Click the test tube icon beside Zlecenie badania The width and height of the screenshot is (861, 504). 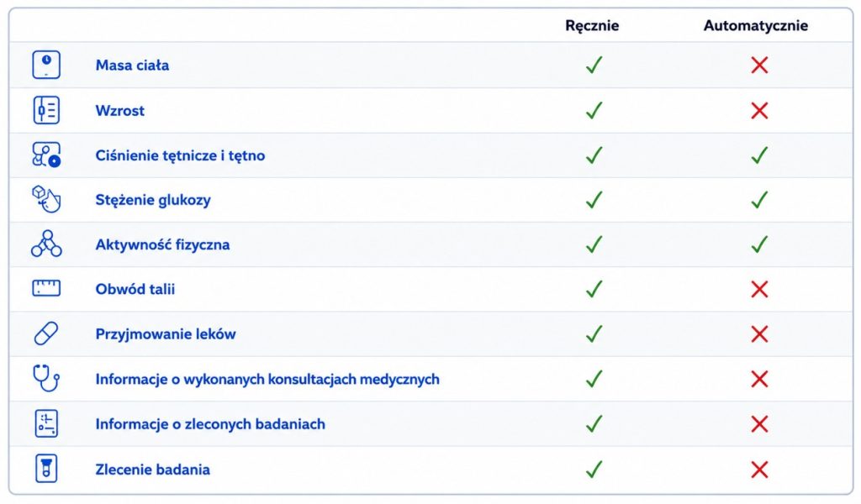click(x=46, y=469)
